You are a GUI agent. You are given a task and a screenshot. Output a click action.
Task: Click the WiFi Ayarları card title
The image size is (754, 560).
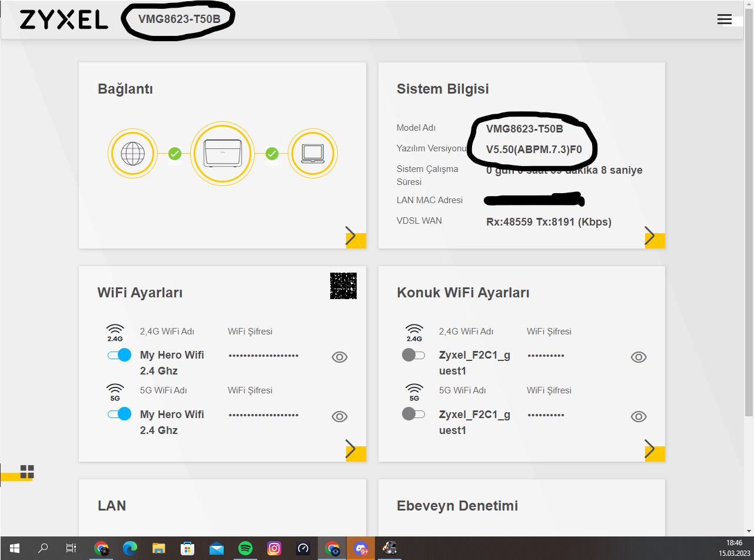140,293
